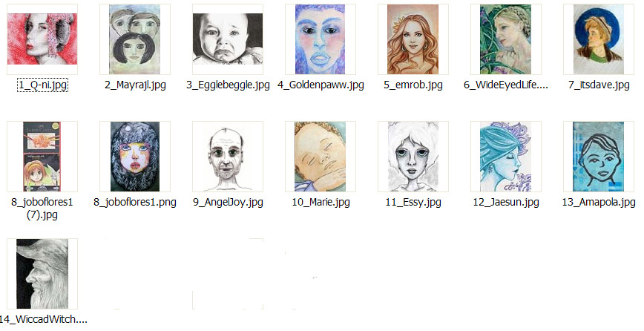This screenshot has width=644, height=331.
Task: Select the 5_emrob.jpg redhead portrait thumbnail
Action: click(413, 39)
